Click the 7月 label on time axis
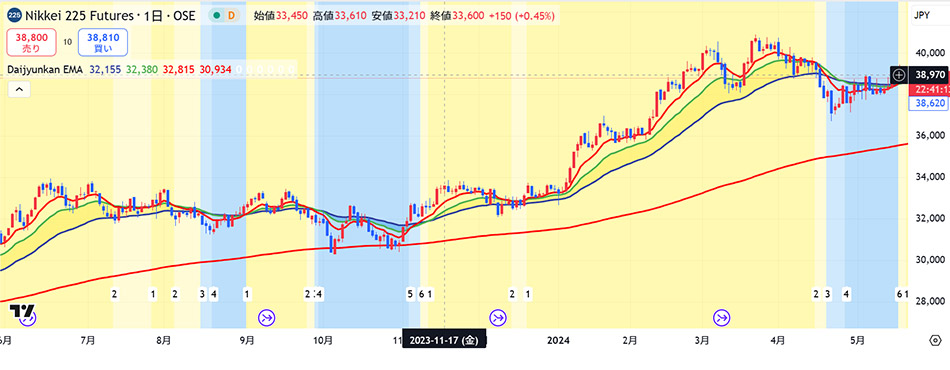This screenshot has width=950, height=370. [x=88, y=340]
